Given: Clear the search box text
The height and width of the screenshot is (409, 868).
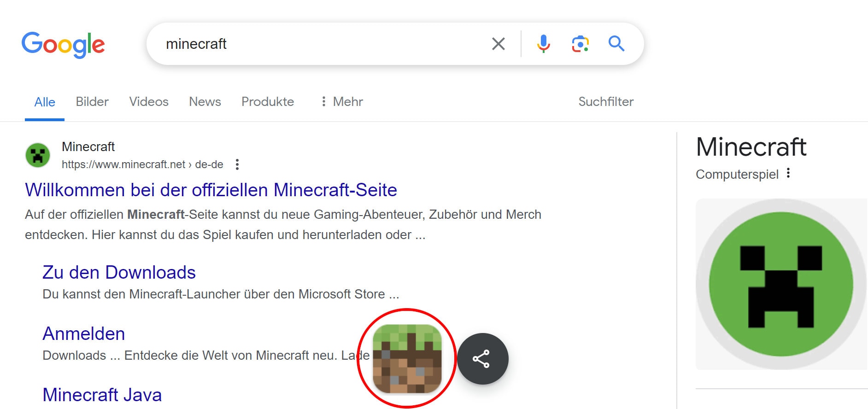Looking at the screenshot, I should click(498, 44).
